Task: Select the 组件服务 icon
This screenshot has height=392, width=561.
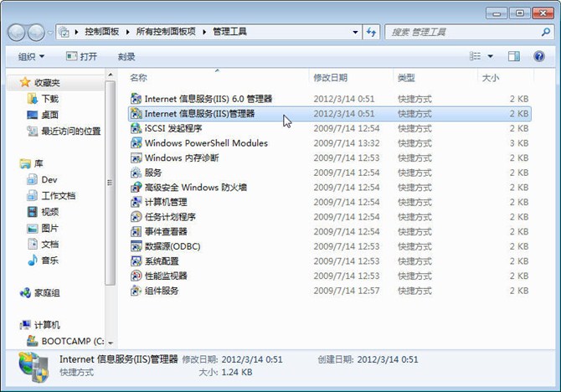Action: [136, 291]
